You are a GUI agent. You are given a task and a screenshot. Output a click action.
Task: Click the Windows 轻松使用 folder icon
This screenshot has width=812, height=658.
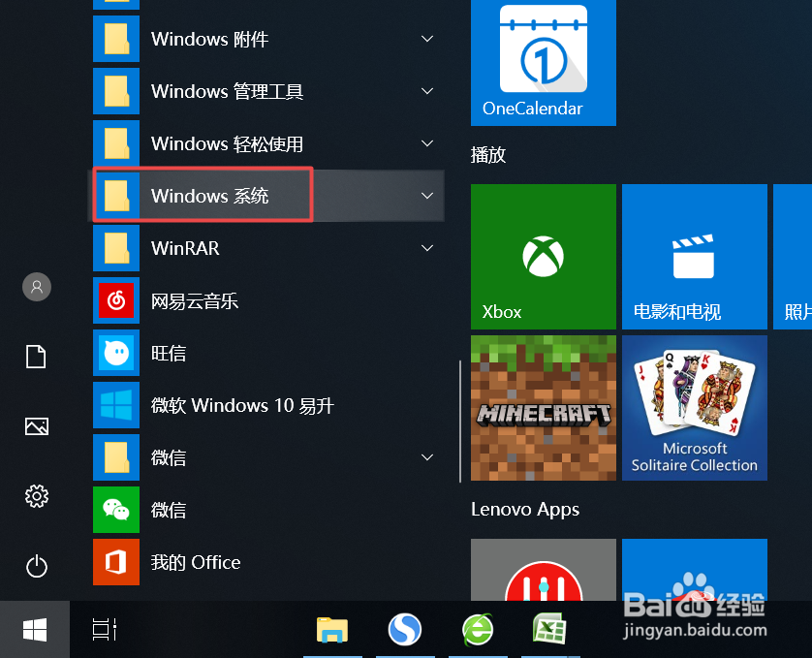116,143
